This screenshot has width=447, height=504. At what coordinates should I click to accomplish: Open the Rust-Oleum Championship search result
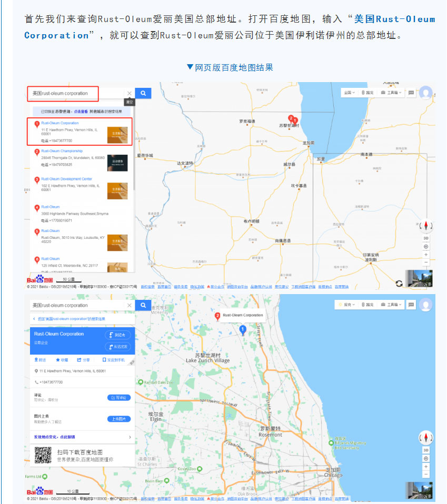(62, 151)
